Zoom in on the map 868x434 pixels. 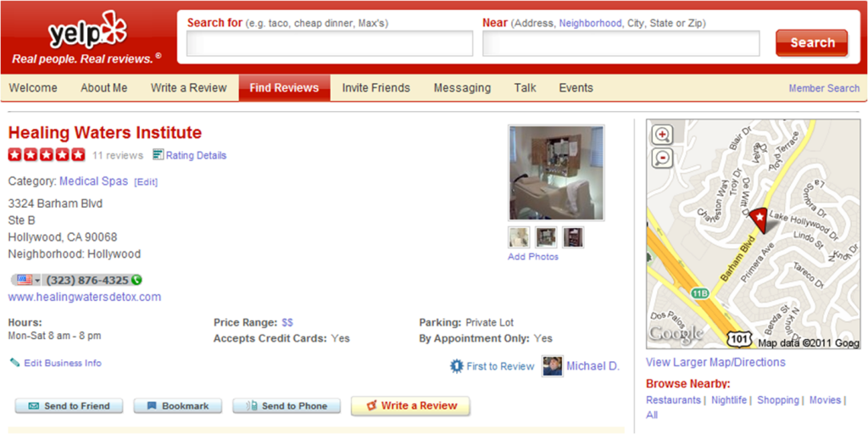coord(663,135)
